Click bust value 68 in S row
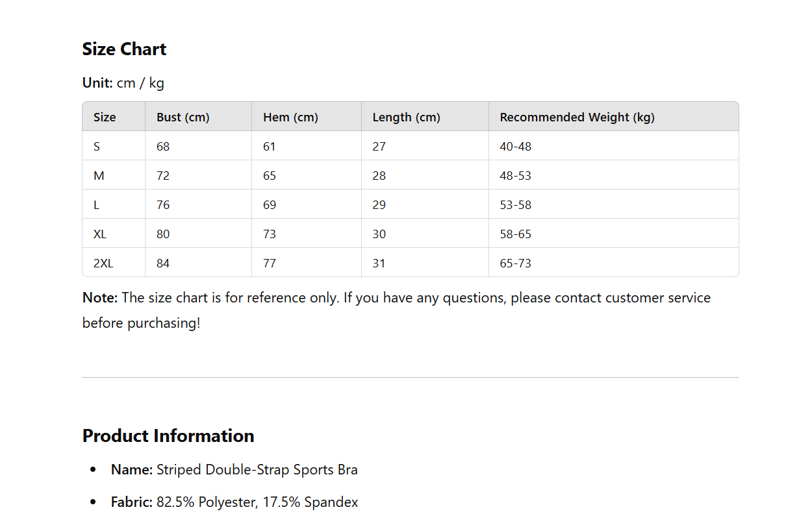 [163, 147]
